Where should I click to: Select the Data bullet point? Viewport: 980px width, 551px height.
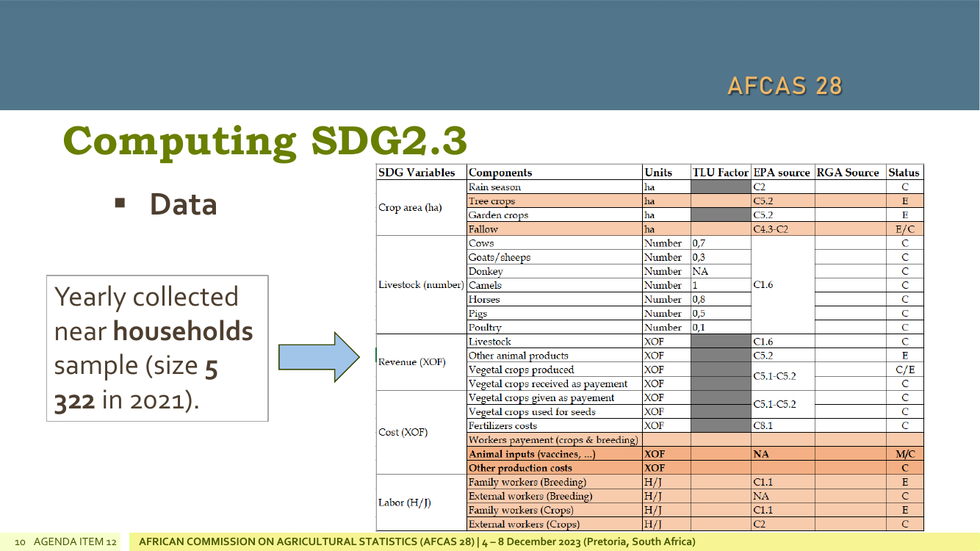click(x=166, y=204)
